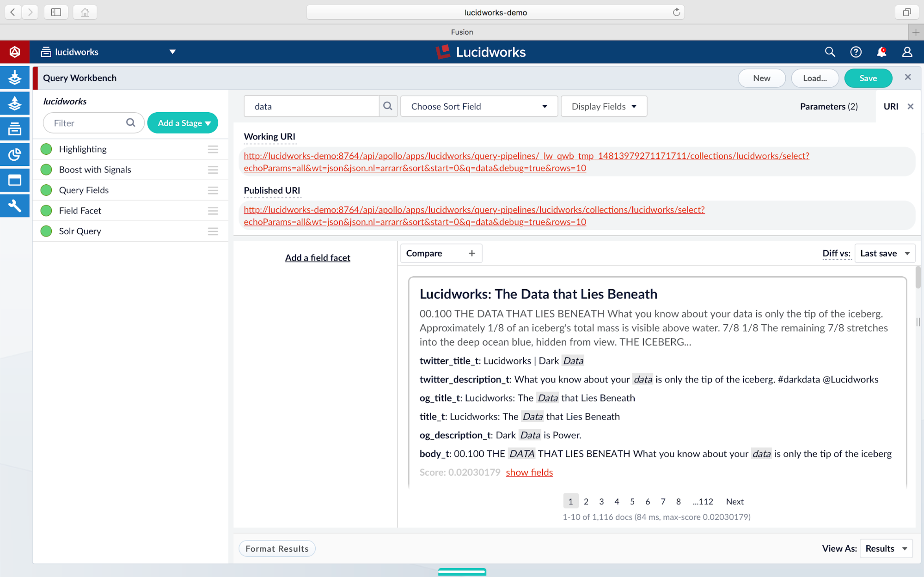Click the Next page link
Image resolution: width=924 pixels, height=577 pixels.
click(x=734, y=501)
